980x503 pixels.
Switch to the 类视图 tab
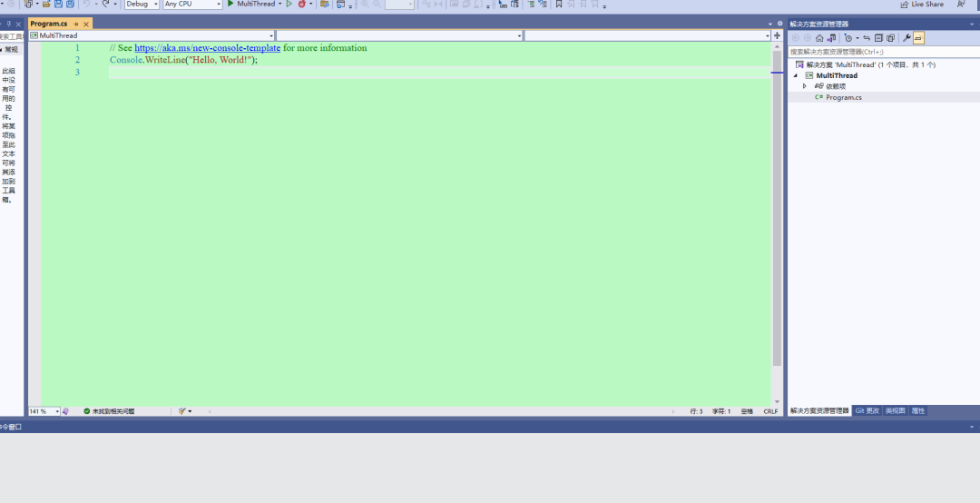[895, 411]
